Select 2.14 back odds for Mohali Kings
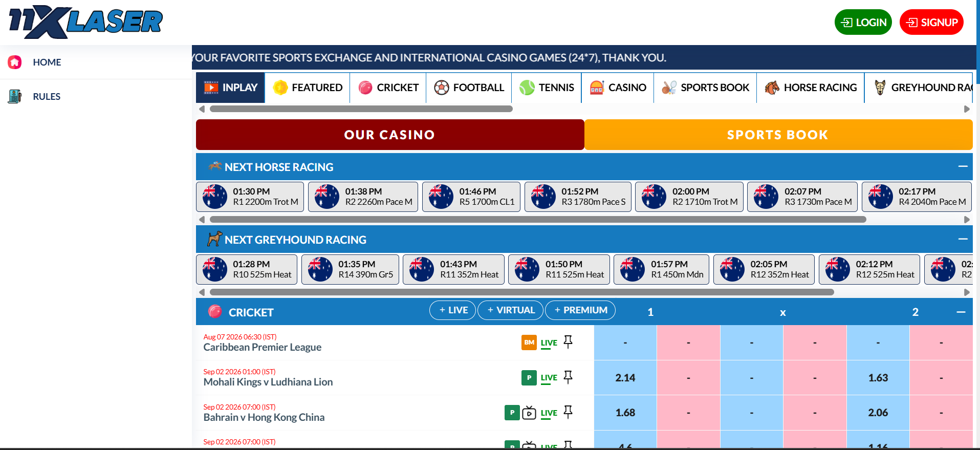 coord(625,378)
